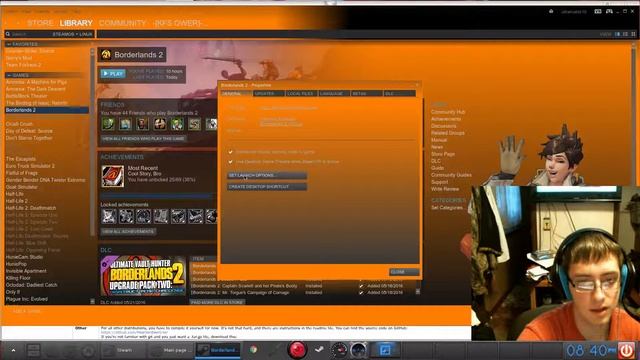Click SET LAUNCH OPTIONS button
This screenshot has width=640, height=360.
click(267, 175)
